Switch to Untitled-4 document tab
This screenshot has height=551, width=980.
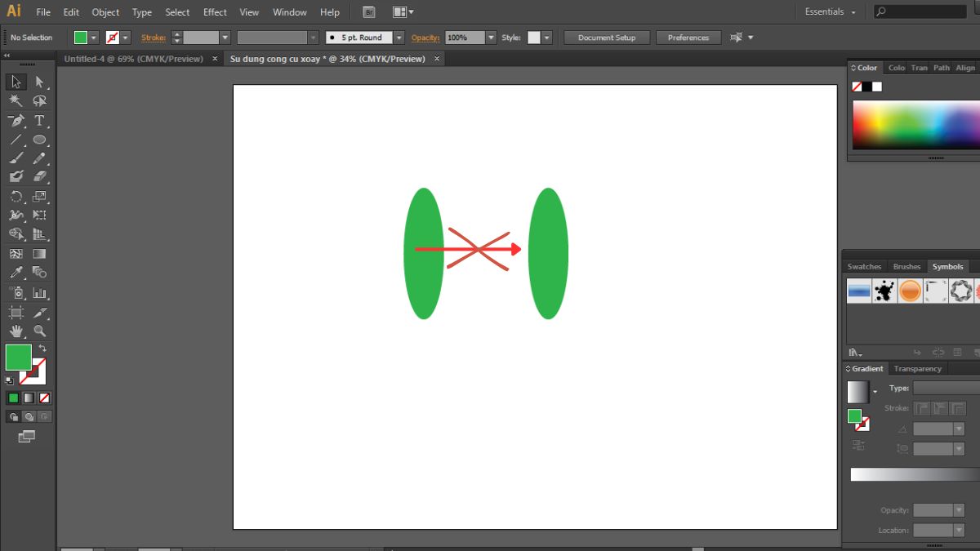coord(134,59)
